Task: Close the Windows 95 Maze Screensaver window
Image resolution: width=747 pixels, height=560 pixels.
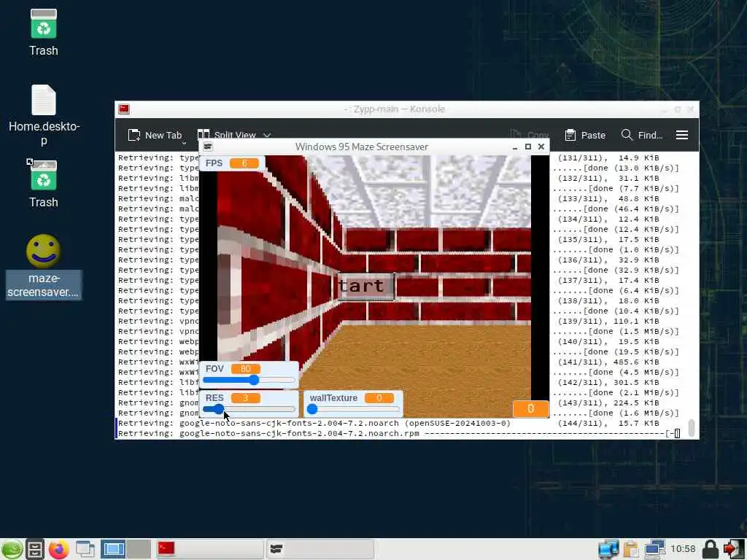Action: 541,147
